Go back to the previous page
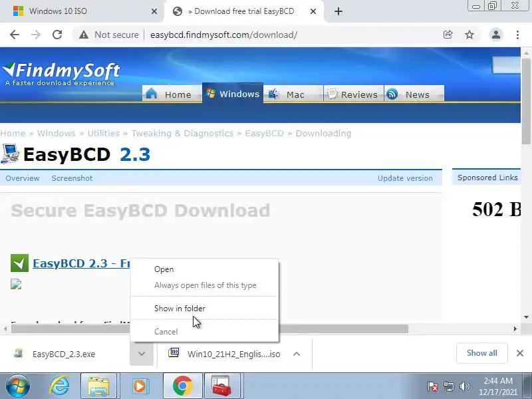 click(15, 35)
